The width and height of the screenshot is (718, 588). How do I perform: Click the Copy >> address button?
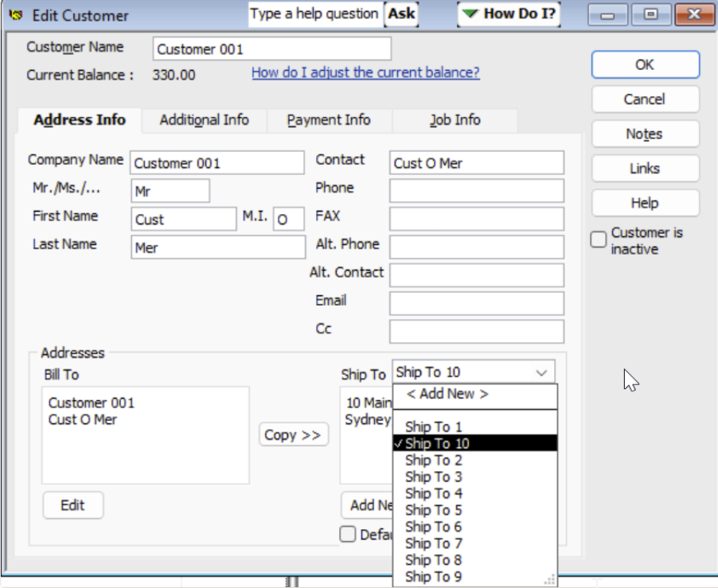click(293, 434)
